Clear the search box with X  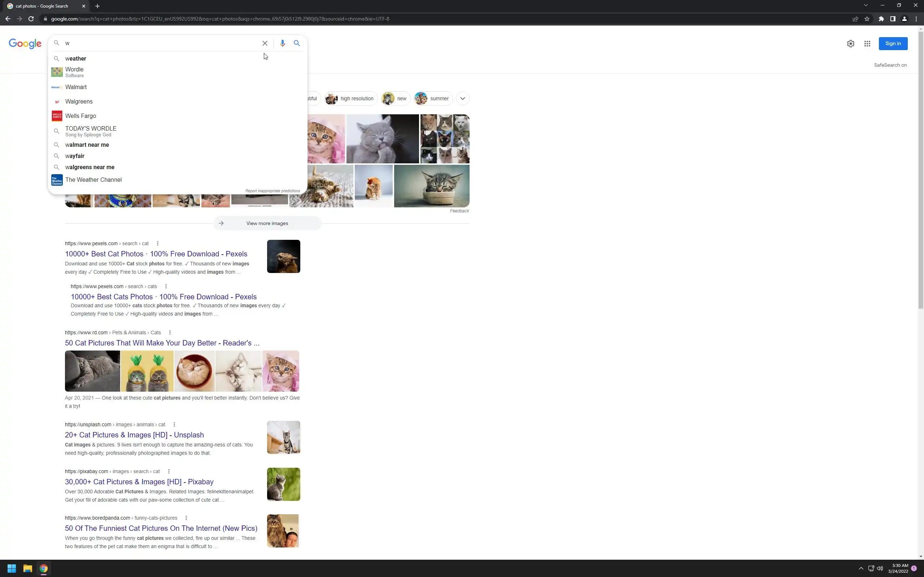point(265,43)
